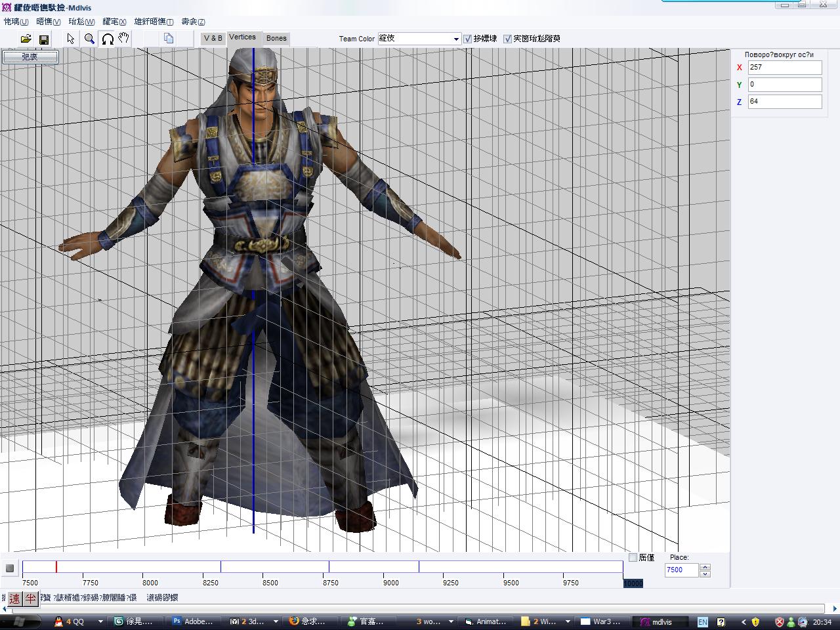Click the copy pages toolbar icon
The width and height of the screenshot is (840, 630).
pos(168,39)
